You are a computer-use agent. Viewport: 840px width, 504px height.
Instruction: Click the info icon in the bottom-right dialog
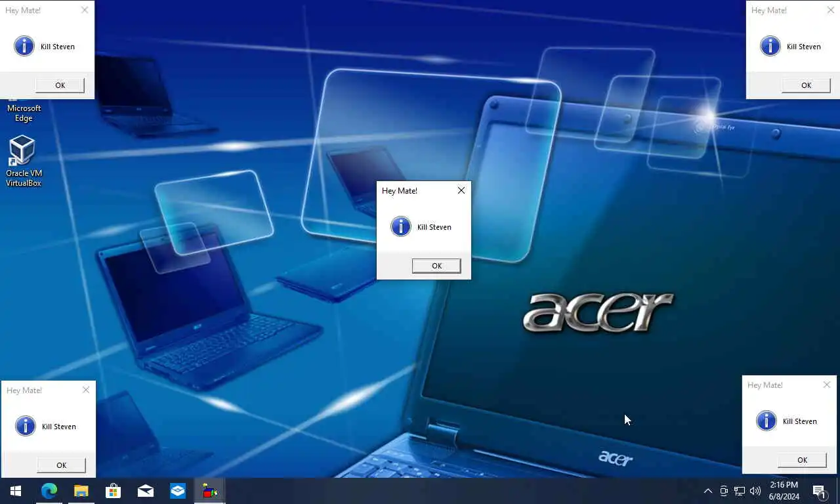766,421
